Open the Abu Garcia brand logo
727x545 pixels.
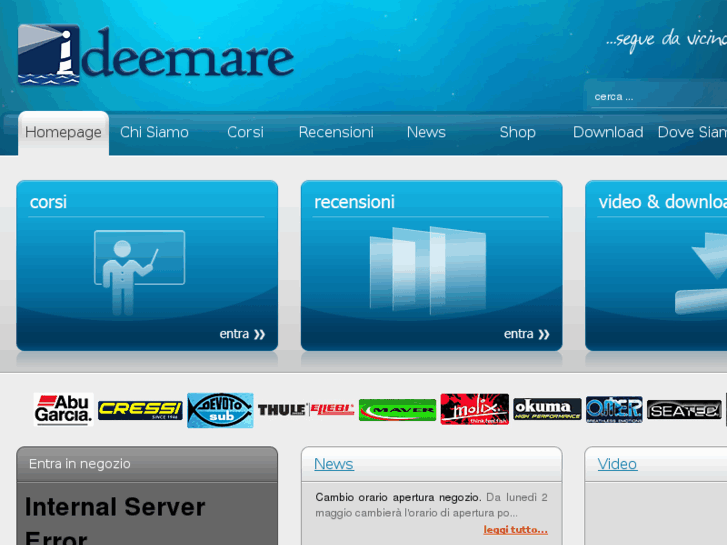64,410
